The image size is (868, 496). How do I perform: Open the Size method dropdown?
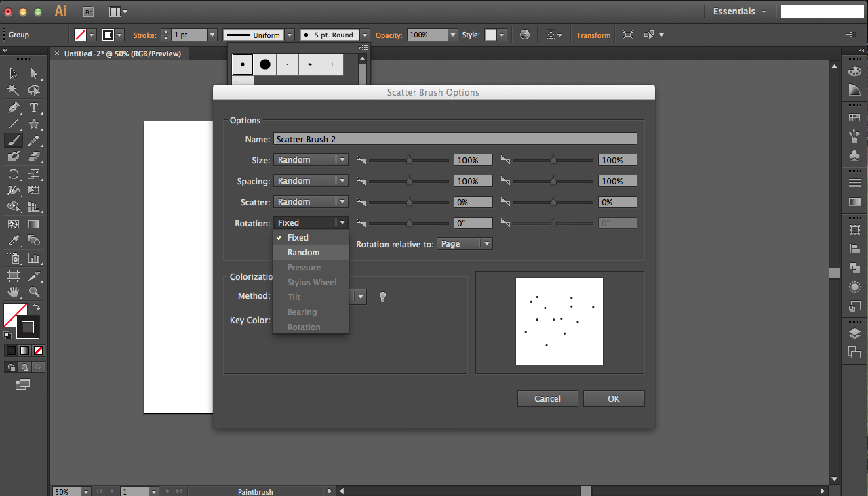coord(311,160)
